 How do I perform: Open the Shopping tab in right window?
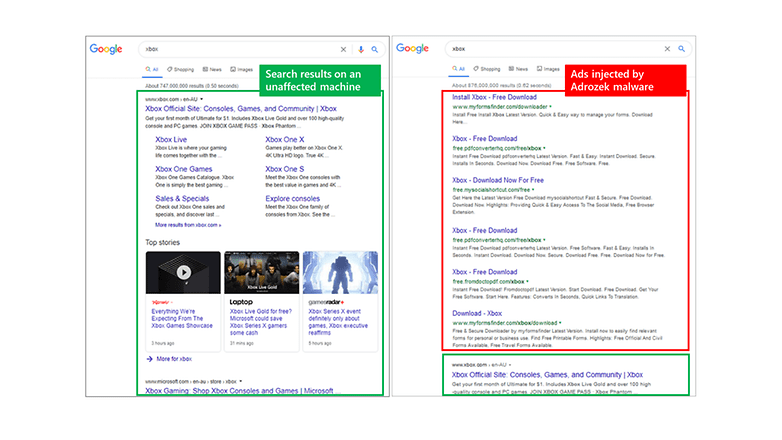(487, 69)
